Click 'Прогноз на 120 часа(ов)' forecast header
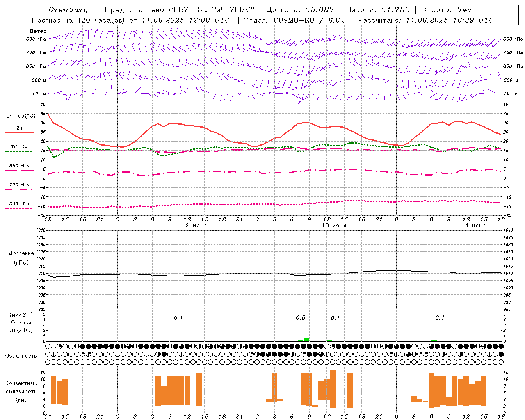 [78, 20]
